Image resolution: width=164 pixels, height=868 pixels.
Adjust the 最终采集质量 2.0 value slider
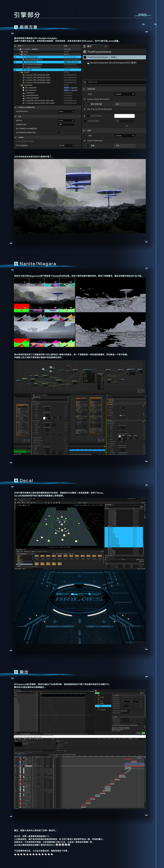click(125, 104)
